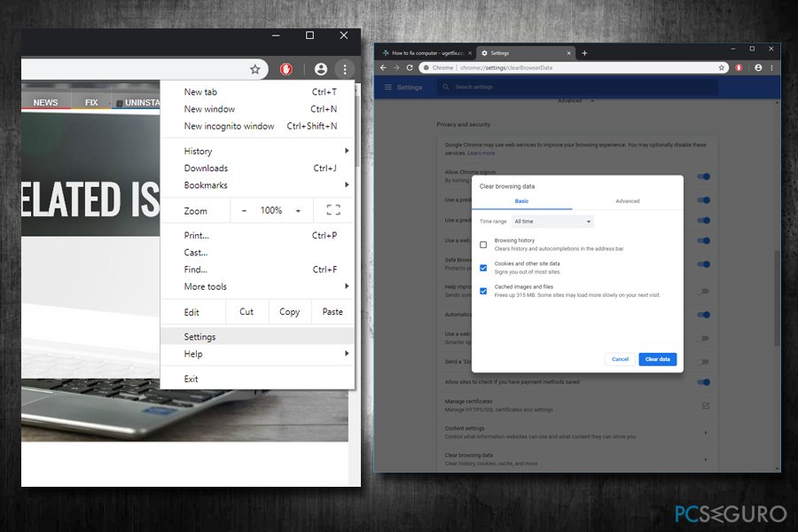Screen dimensions: 798x532
Task: Expand the Help submenu arrow
Action: tap(347, 353)
